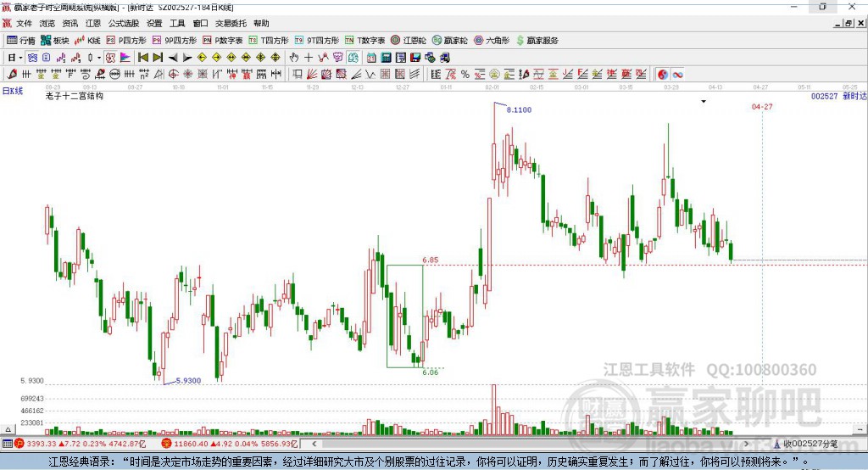Jump to last bar with skip-forward icon
Image resolution: width=868 pixels, height=470 pixels.
click(x=158, y=58)
